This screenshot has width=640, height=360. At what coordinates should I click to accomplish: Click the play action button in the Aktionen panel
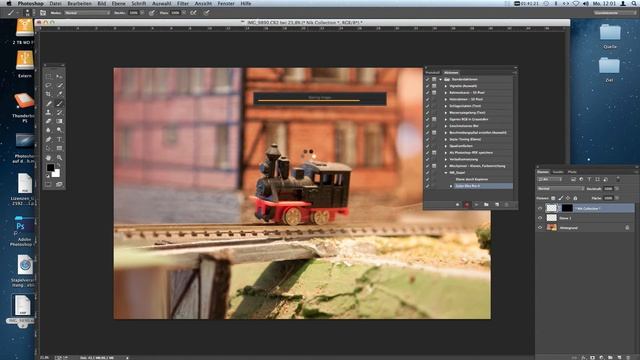pos(476,204)
